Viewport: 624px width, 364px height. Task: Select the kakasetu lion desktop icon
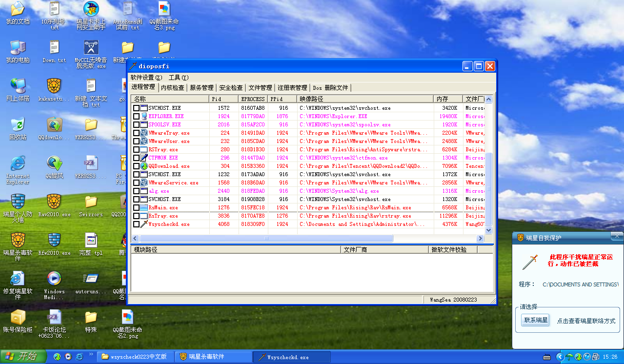(54, 90)
